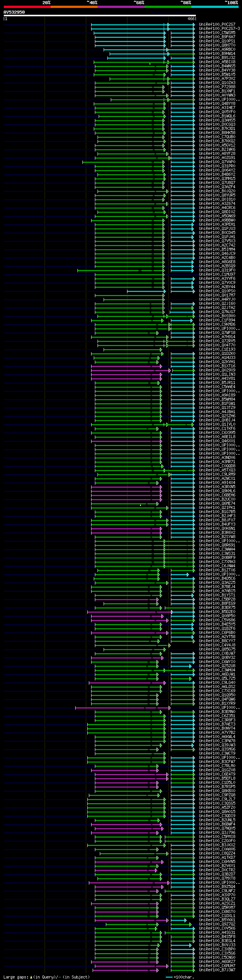242x980 pixels.
Task: Select the UniRef100_Q31PR0 label
Action: tap(217, 166)
